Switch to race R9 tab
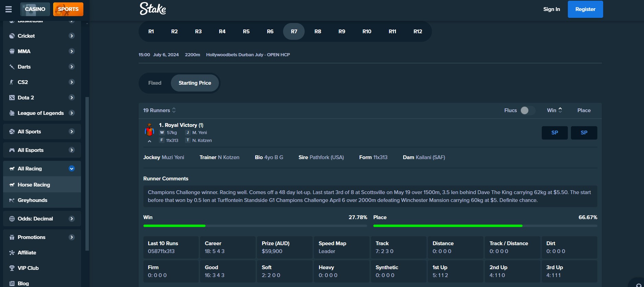 [x=342, y=31]
